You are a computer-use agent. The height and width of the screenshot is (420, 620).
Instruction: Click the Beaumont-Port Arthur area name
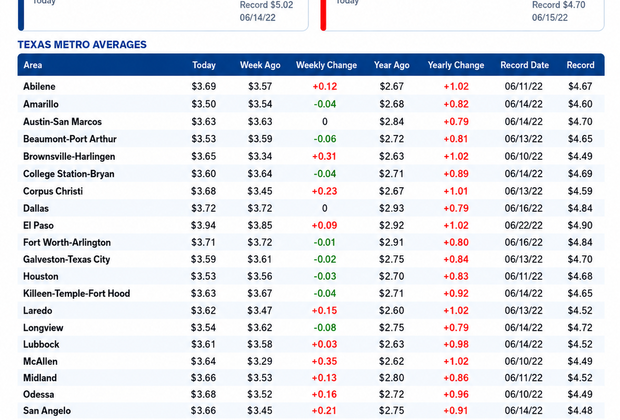click(x=70, y=139)
